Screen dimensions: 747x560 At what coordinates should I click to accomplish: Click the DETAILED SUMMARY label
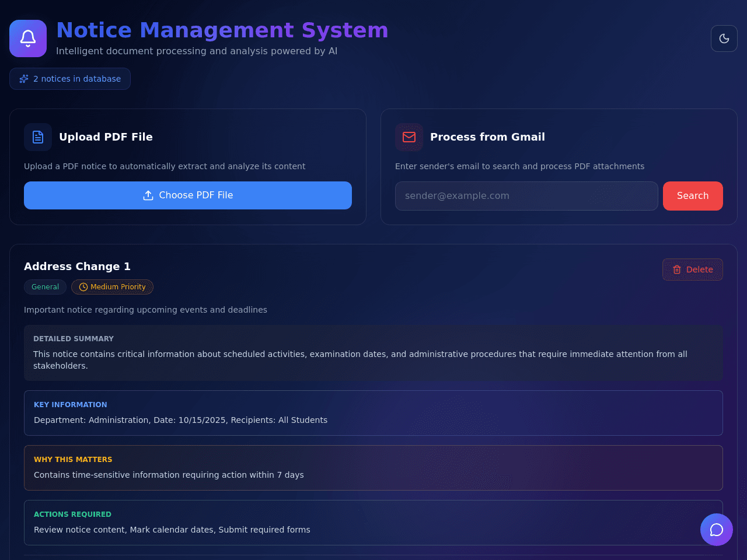click(74, 339)
